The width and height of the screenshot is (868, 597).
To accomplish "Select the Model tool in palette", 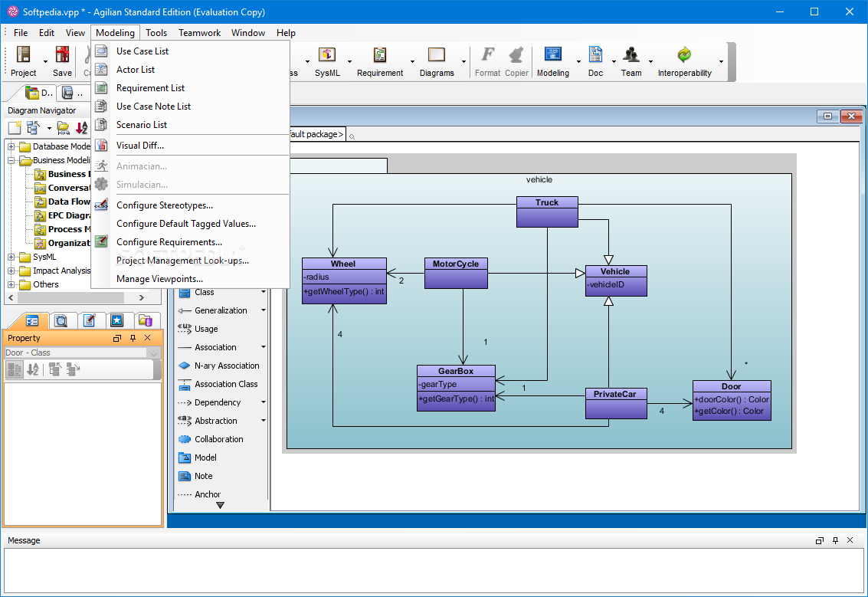I will pos(205,458).
